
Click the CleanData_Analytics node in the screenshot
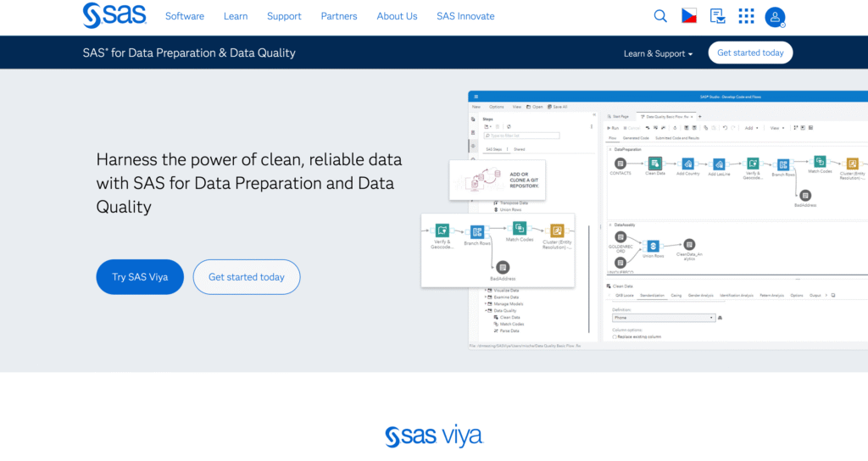click(x=689, y=248)
